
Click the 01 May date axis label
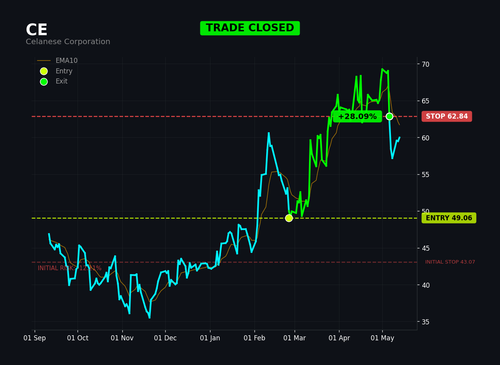382,338
